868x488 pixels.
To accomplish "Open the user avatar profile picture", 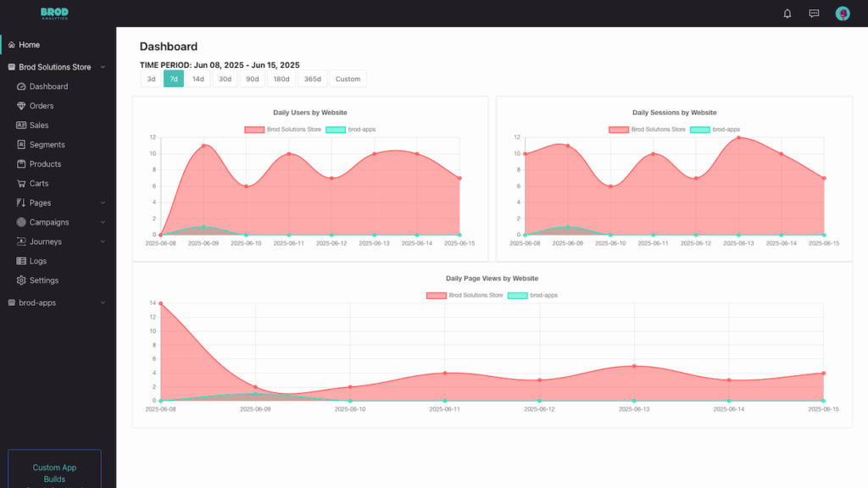I will pos(842,14).
